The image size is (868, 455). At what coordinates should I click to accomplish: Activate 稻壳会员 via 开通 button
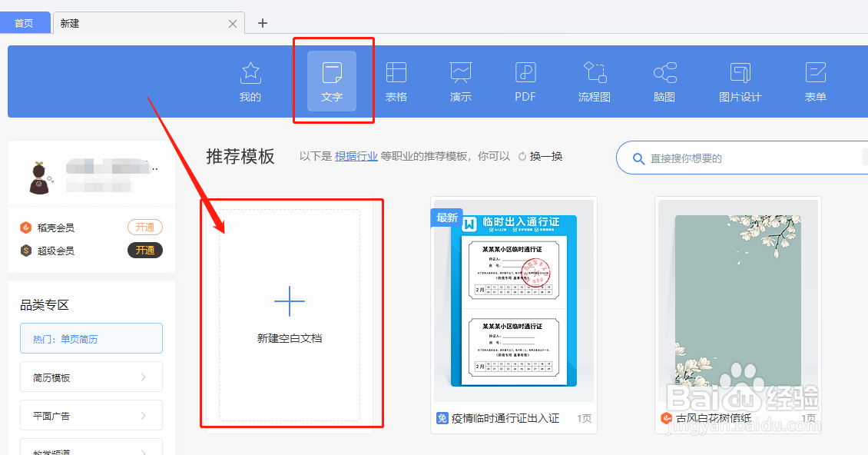coord(144,227)
